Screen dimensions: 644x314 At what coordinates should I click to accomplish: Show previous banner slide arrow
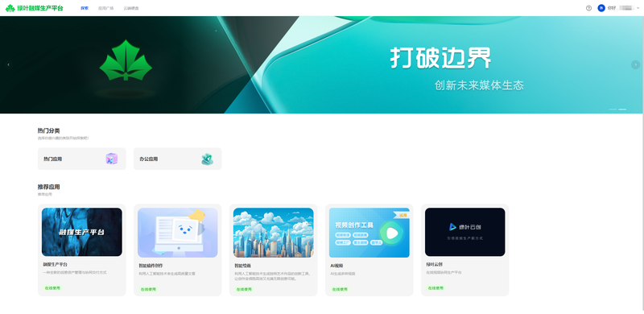click(8, 64)
